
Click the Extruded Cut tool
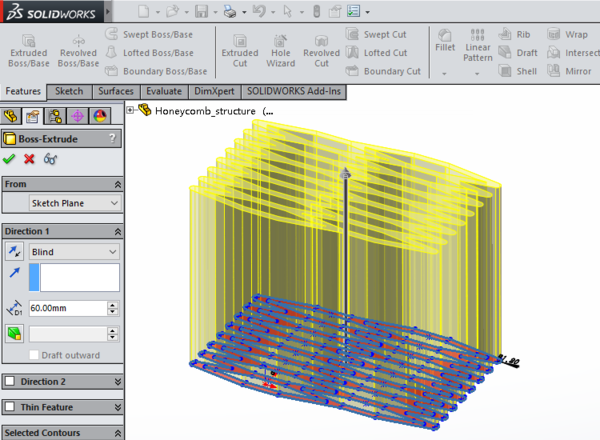click(240, 51)
